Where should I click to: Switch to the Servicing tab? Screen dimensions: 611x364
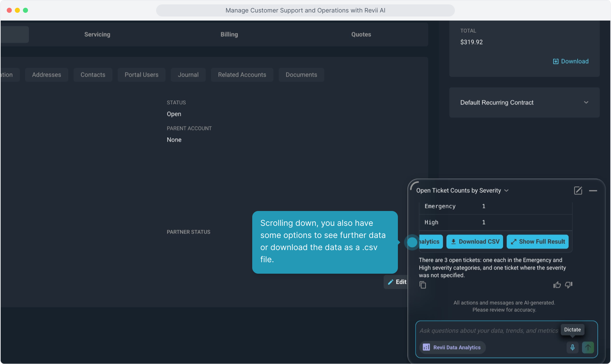(x=97, y=34)
